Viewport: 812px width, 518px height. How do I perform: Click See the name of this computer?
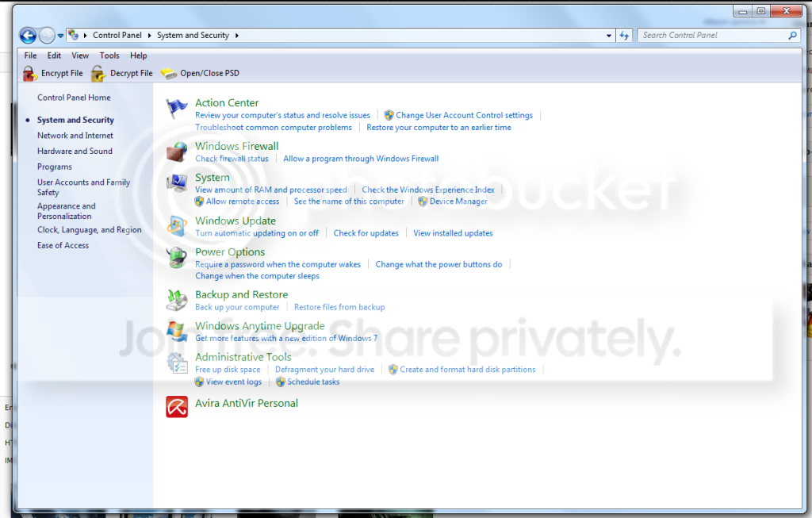coord(349,201)
